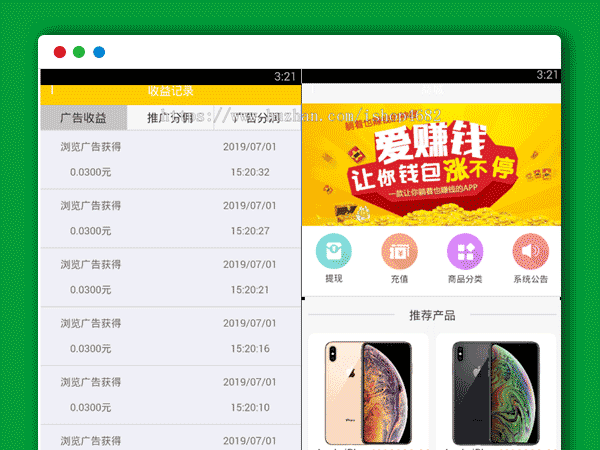Select earnings record timed 15:20:27
The image size is (600, 450).
170,218
